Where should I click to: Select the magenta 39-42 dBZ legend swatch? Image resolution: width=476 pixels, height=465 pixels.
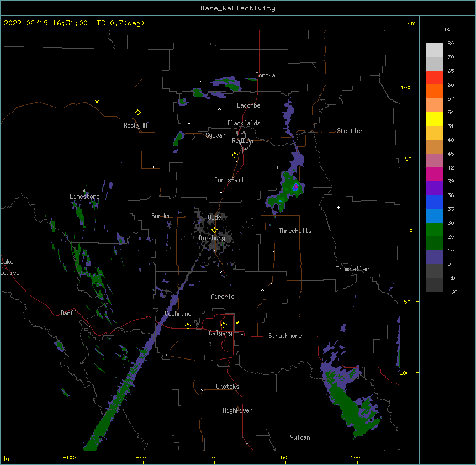434,174
